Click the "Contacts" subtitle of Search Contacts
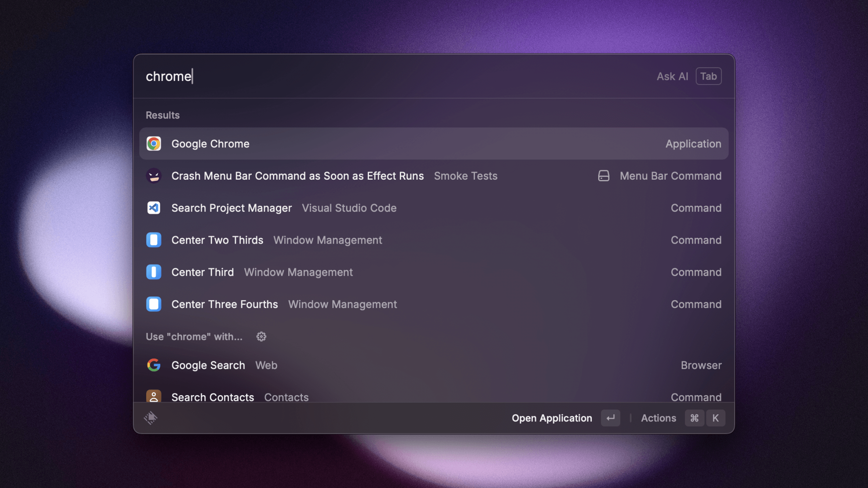Image resolution: width=868 pixels, height=488 pixels. point(286,397)
